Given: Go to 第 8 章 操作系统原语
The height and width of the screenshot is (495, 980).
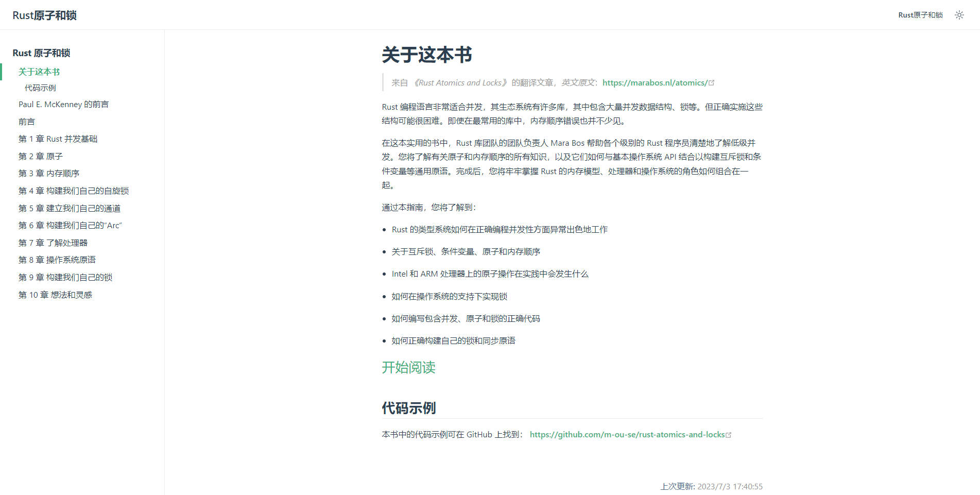Looking at the screenshot, I should 57,260.
